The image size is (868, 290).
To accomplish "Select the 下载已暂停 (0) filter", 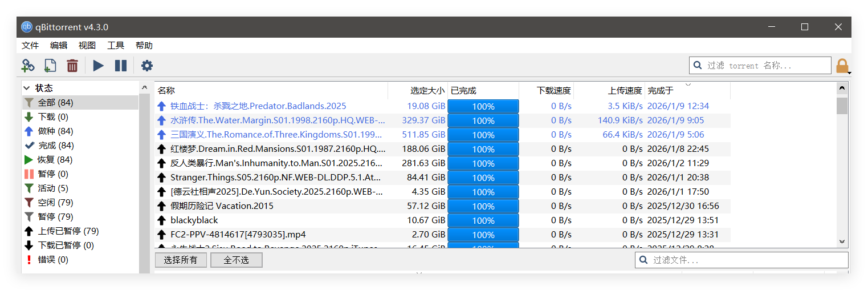I will pyautogui.click(x=80, y=245).
